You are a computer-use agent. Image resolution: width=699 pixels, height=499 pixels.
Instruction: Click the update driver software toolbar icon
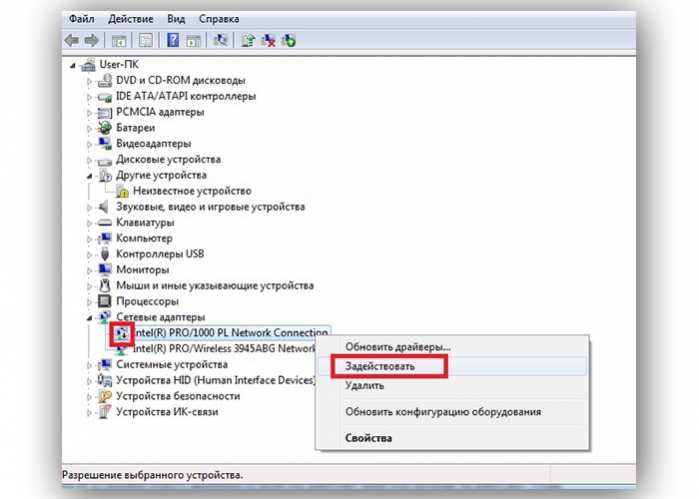pyautogui.click(x=248, y=41)
